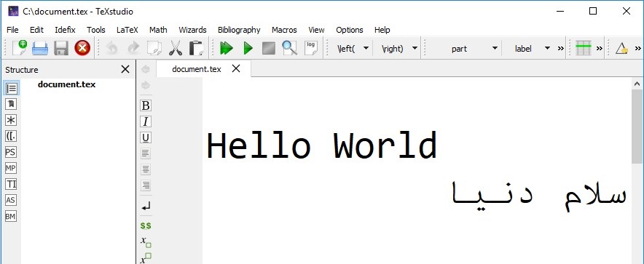Screen dimensions: 644x264
Task: Click the warning triangle toolbar icon
Action: (x=622, y=49)
